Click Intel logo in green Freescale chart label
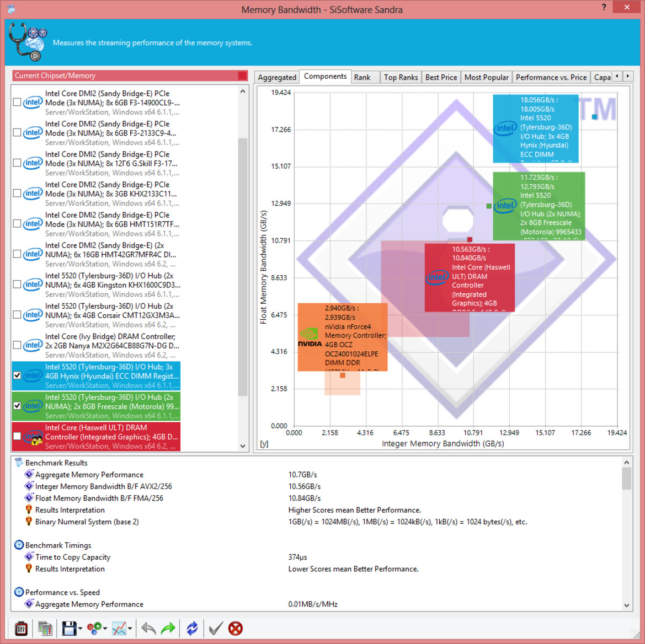 [505, 206]
